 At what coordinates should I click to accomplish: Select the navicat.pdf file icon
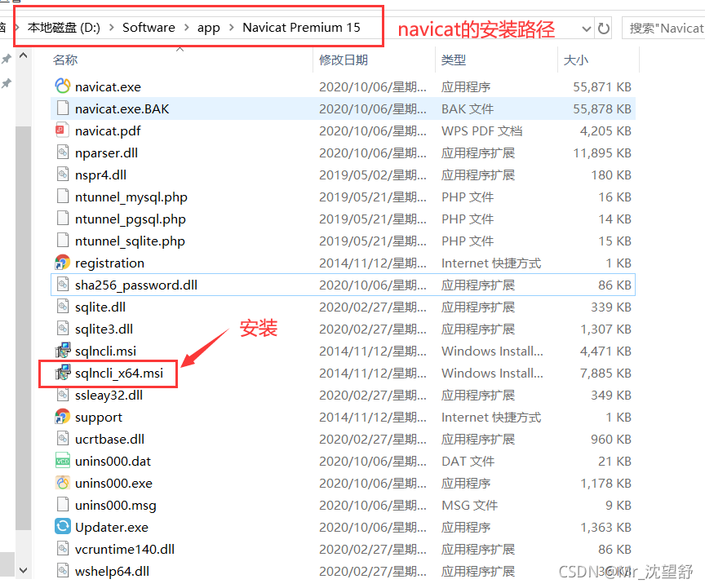63,130
